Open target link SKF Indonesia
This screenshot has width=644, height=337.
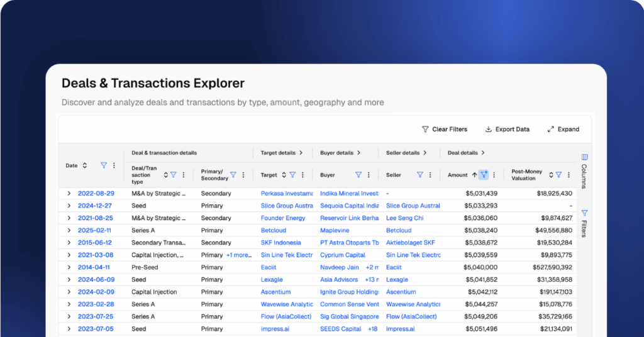coord(281,243)
